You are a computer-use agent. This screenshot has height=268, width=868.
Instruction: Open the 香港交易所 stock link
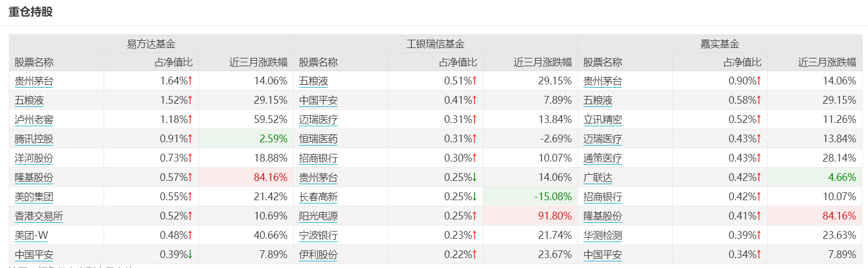[x=39, y=216]
